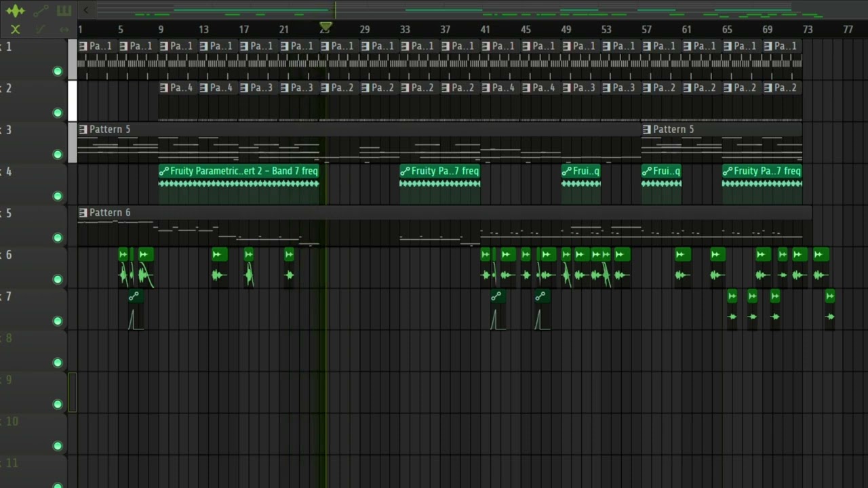Image resolution: width=868 pixels, height=488 pixels.
Task: Select the Pa..3 clip at bar 17 on track 2
Action: tap(258, 101)
